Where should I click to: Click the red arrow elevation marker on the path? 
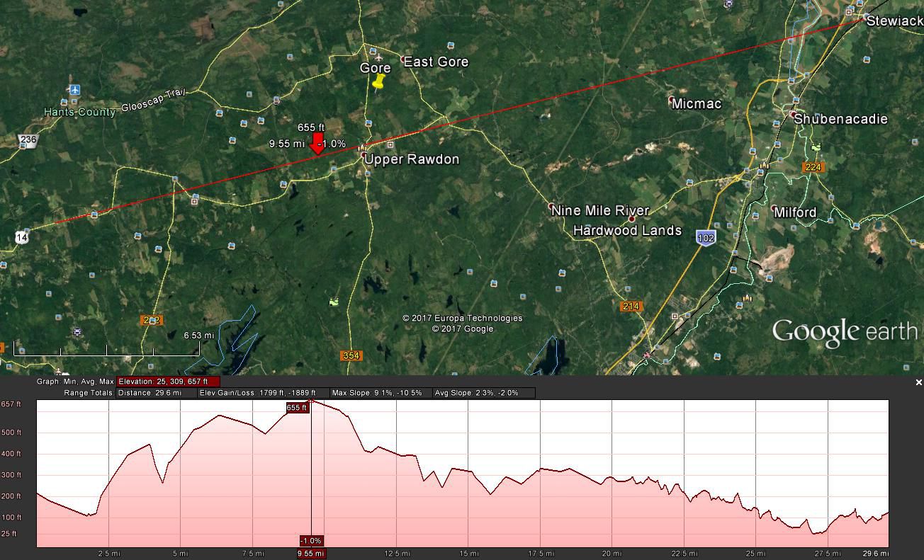tap(317, 143)
